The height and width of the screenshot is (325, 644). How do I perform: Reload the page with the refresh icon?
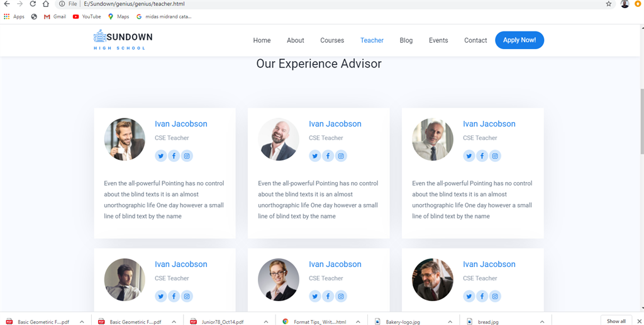pos(33,4)
